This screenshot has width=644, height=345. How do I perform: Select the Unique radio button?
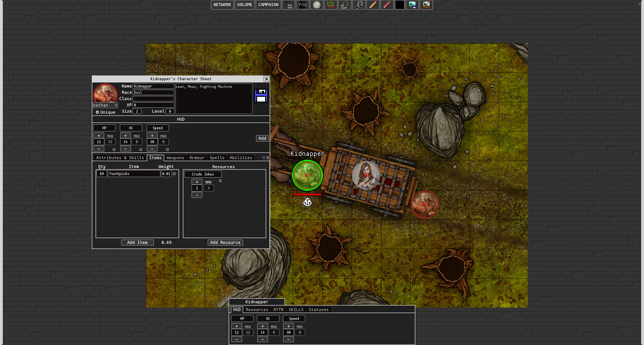[x=98, y=112]
